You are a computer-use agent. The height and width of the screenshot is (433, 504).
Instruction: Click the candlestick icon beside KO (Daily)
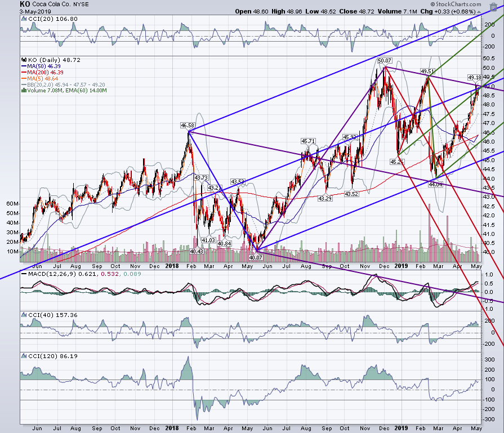(24, 60)
